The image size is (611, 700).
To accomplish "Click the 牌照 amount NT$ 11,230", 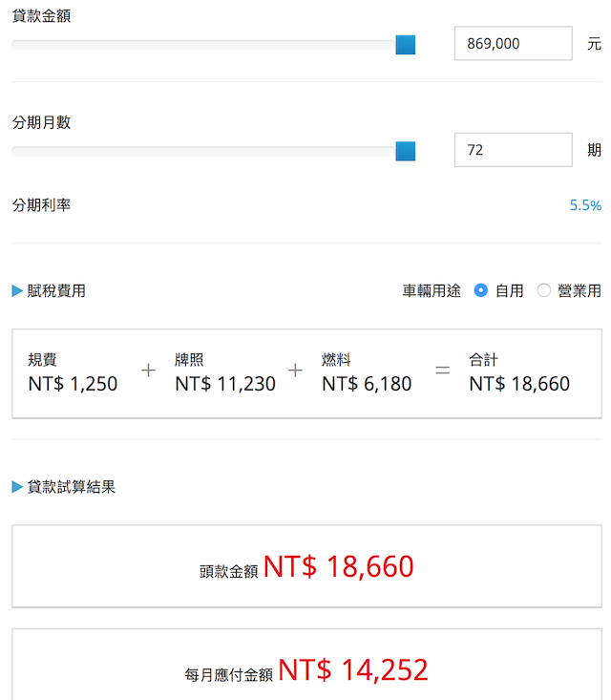I will (225, 384).
